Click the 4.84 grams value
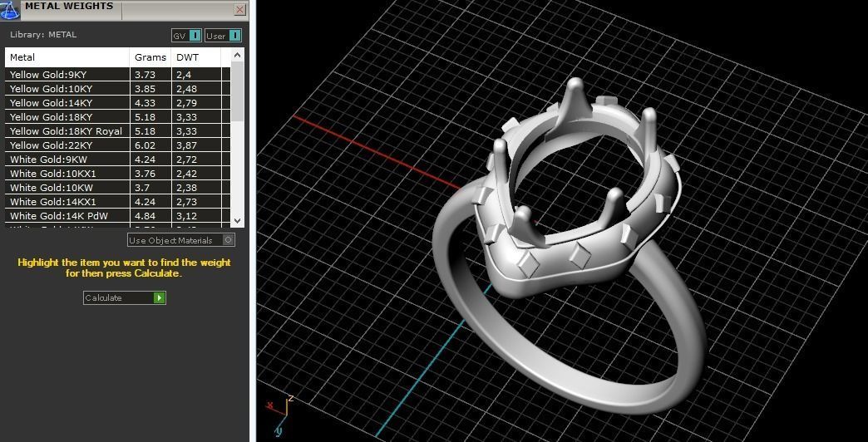 (145, 216)
